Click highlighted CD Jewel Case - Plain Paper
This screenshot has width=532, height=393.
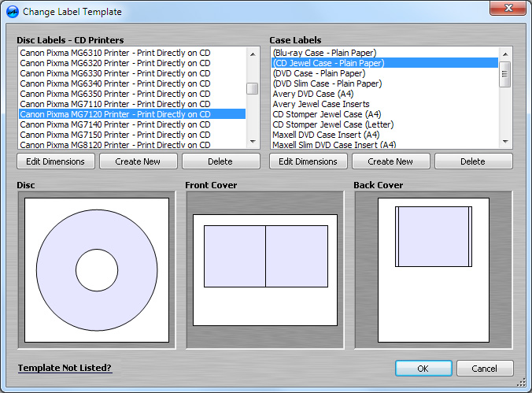tap(385, 63)
